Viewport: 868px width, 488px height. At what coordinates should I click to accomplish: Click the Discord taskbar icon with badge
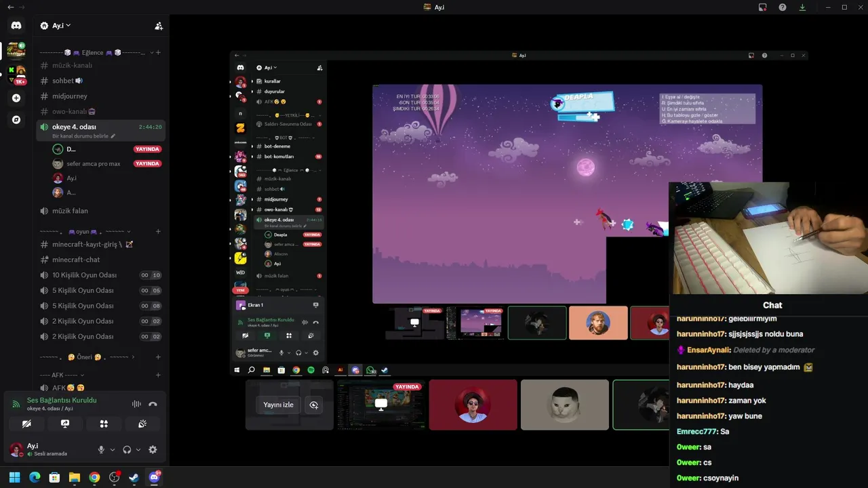click(x=154, y=477)
